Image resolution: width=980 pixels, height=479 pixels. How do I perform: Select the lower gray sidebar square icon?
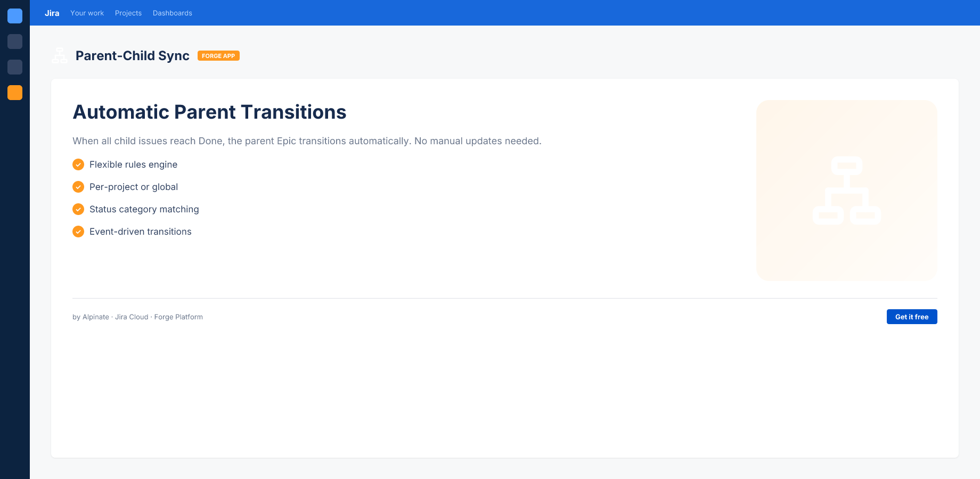15,67
